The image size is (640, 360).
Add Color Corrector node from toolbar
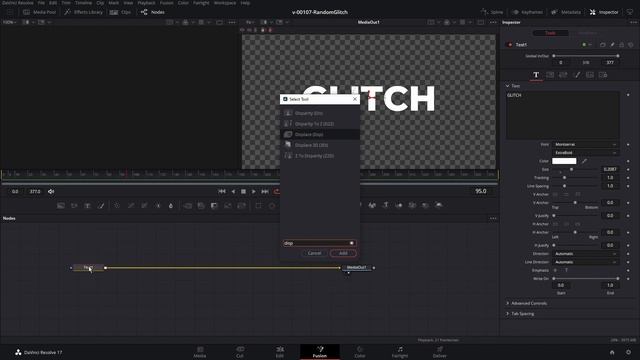pos(117,206)
